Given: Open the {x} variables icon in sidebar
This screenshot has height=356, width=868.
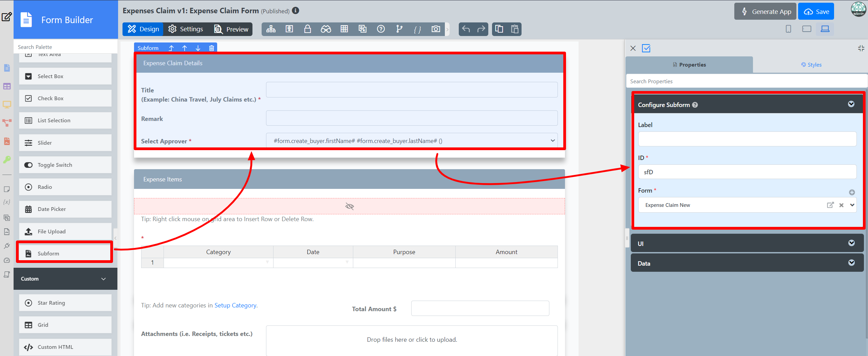Looking at the screenshot, I should (x=6, y=202).
